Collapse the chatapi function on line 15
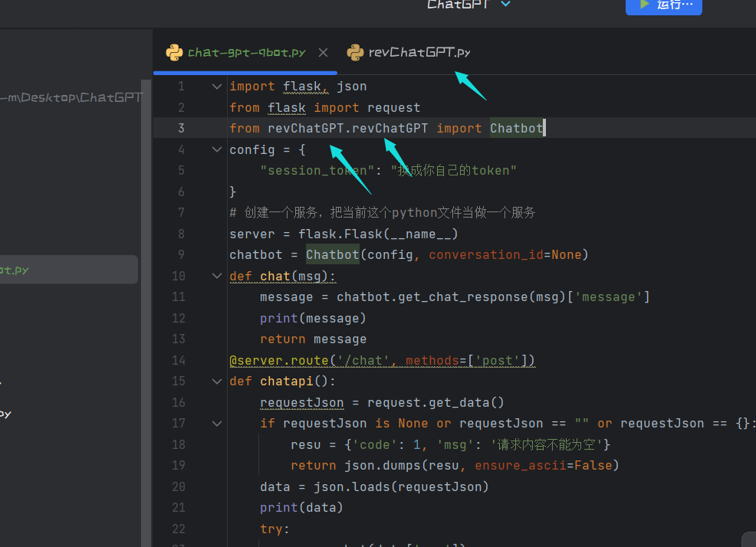Image resolution: width=756 pixels, height=547 pixels. point(216,381)
